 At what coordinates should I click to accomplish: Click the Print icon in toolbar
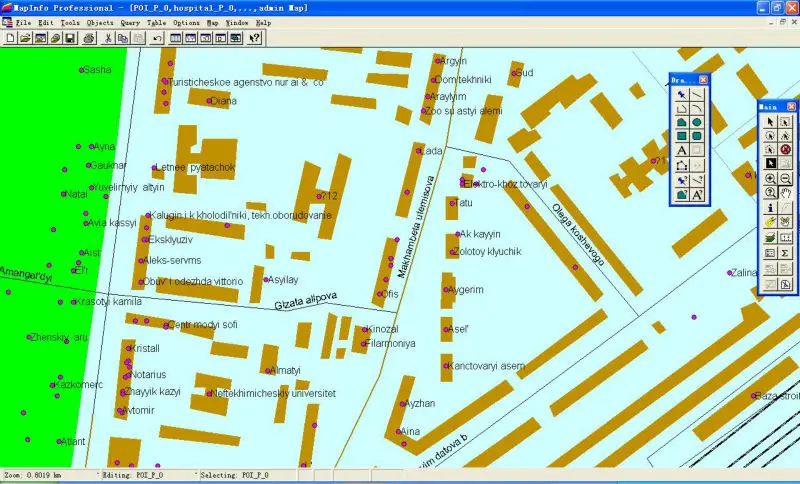click(89, 38)
